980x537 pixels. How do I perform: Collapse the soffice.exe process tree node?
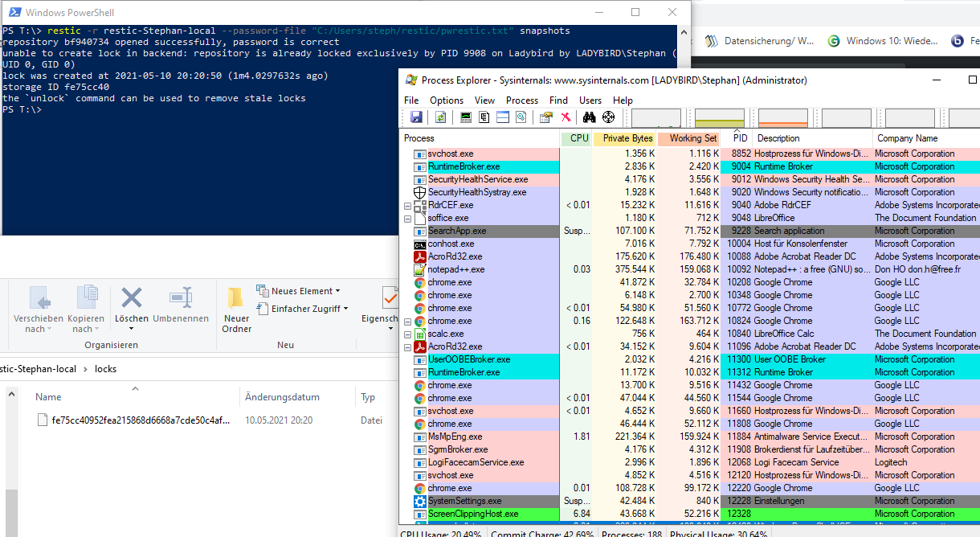tap(407, 218)
